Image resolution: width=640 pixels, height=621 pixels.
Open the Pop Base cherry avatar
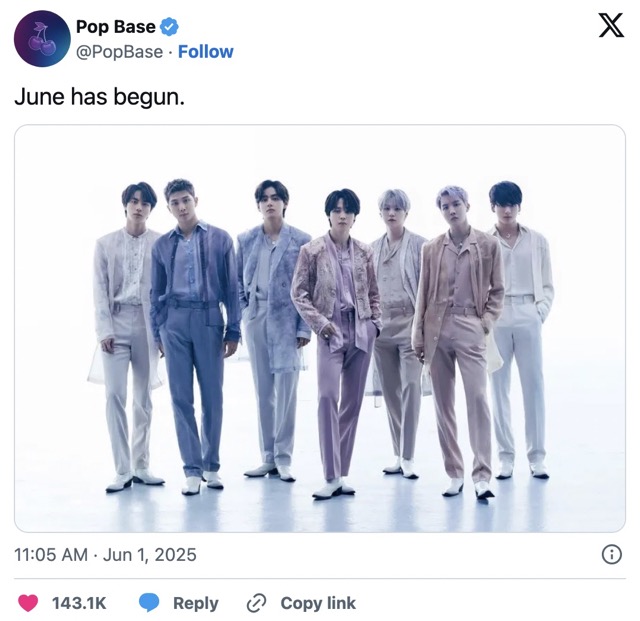[x=42, y=39]
